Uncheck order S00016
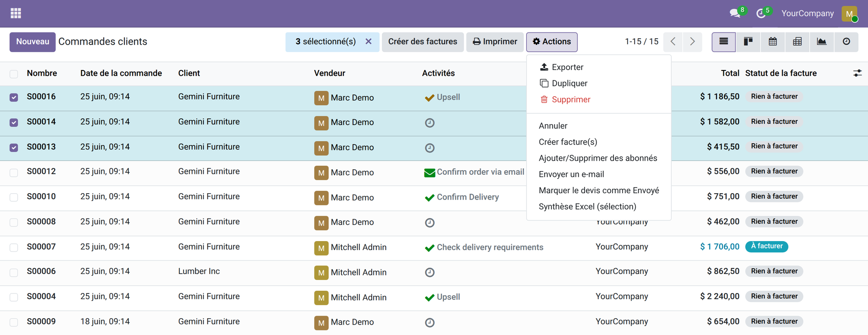This screenshot has width=868, height=335. point(14,98)
